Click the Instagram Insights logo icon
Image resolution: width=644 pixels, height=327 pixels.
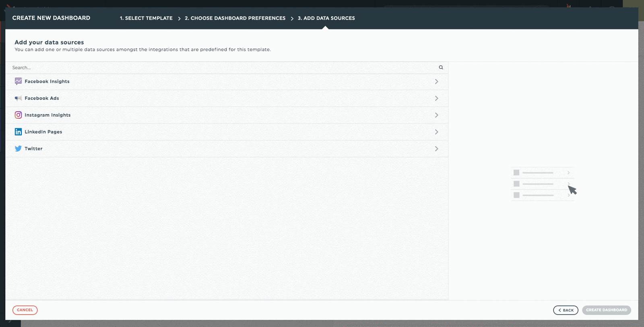pyautogui.click(x=18, y=115)
